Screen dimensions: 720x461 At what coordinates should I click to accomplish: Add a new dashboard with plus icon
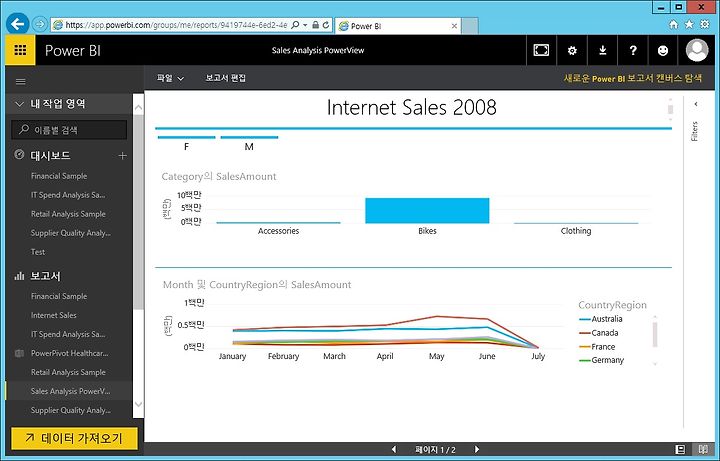click(x=122, y=156)
